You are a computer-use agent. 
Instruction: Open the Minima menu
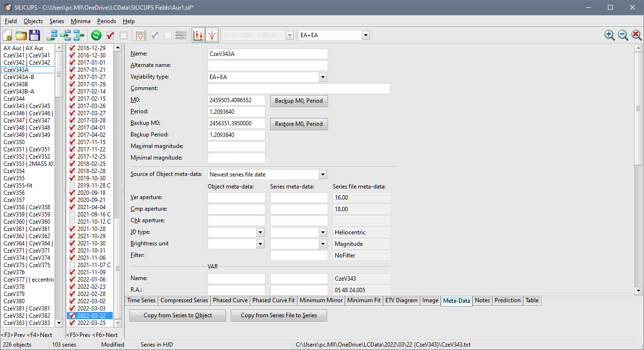tap(80, 21)
